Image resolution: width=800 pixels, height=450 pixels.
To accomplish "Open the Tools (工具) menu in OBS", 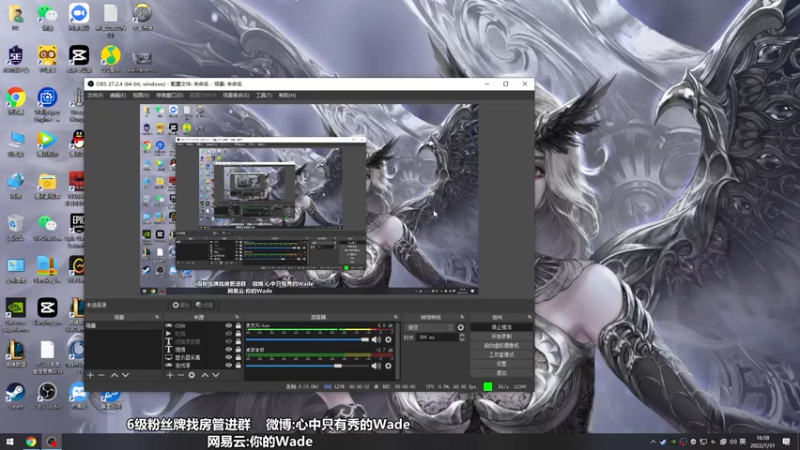I will (264, 95).
